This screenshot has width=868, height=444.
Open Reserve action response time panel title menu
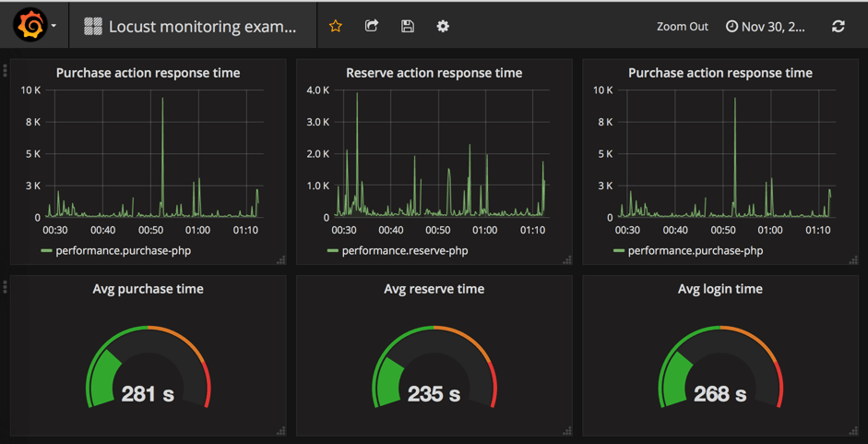pos(434,73)
